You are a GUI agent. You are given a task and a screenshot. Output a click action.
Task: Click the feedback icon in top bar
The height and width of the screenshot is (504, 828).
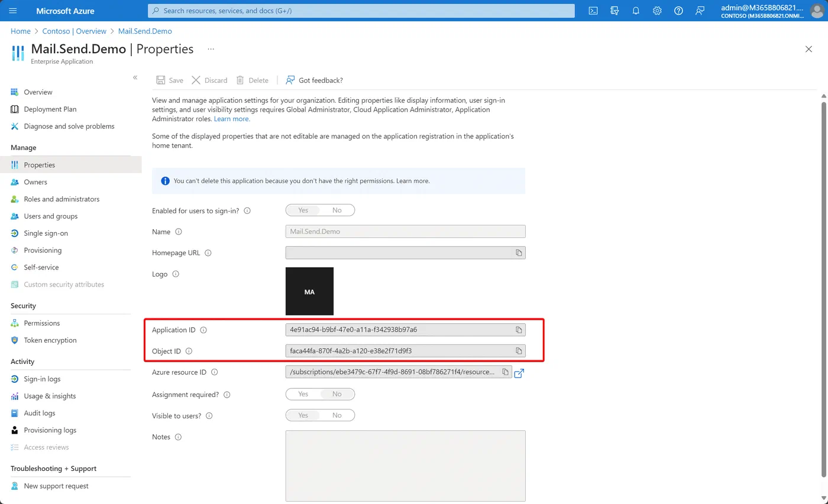(700, 11)
